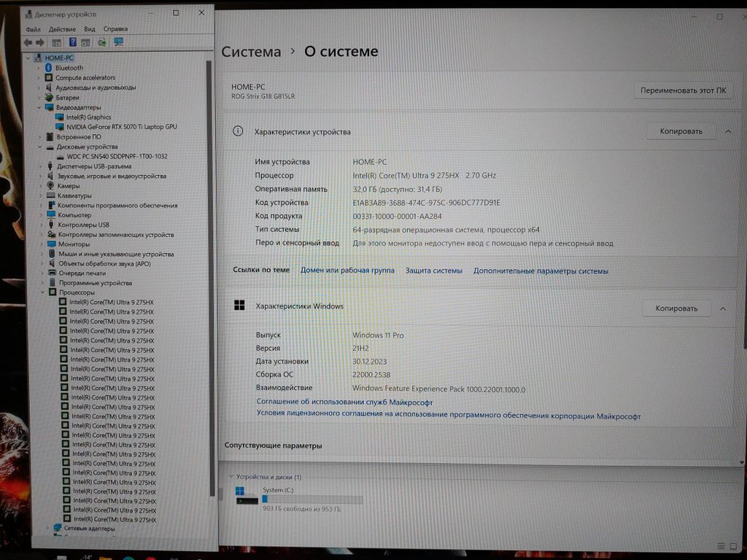Viewport: 747px width, 560px height.
Task: Collapse the Характеристики Windows section chevron
Action: click(722, 308)
